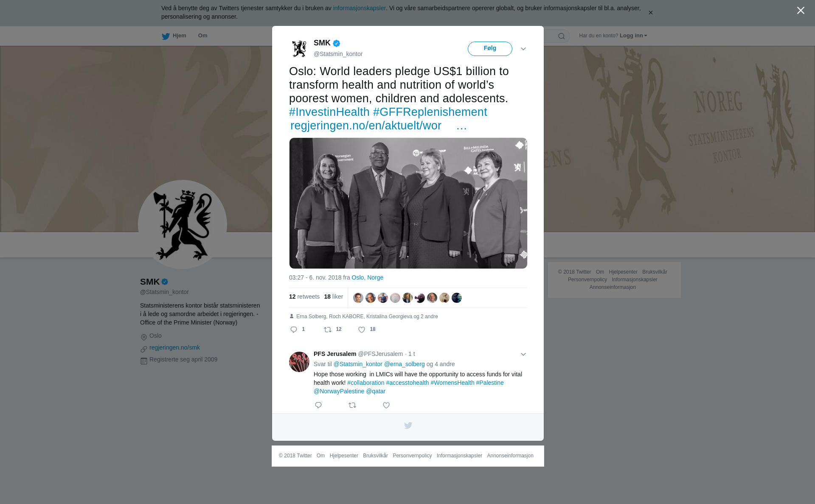Click the first liker avatar thumbnail
The height and width of the screenshot is (504, 815).
pyautogui.click(x=358, y=298)
